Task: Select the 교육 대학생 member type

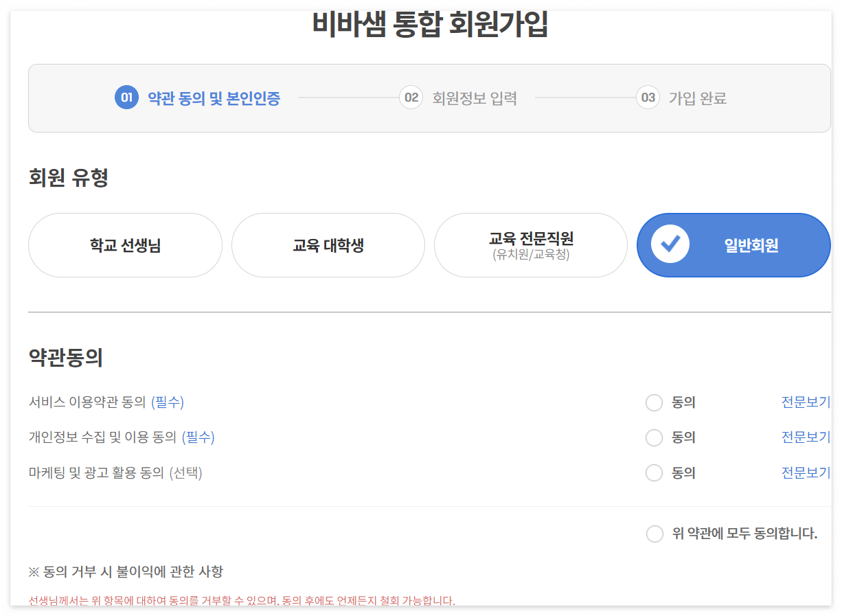Action: point(328,245)
